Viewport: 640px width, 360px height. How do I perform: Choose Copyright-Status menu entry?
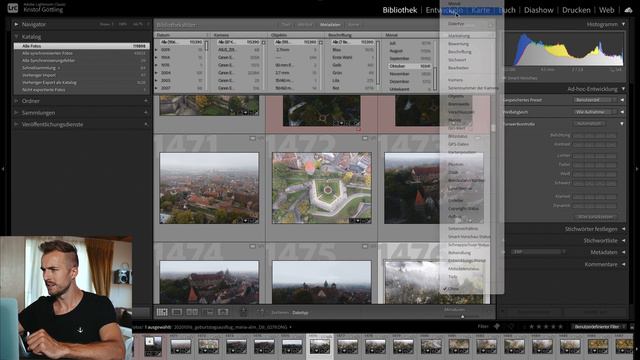(463, 208)
